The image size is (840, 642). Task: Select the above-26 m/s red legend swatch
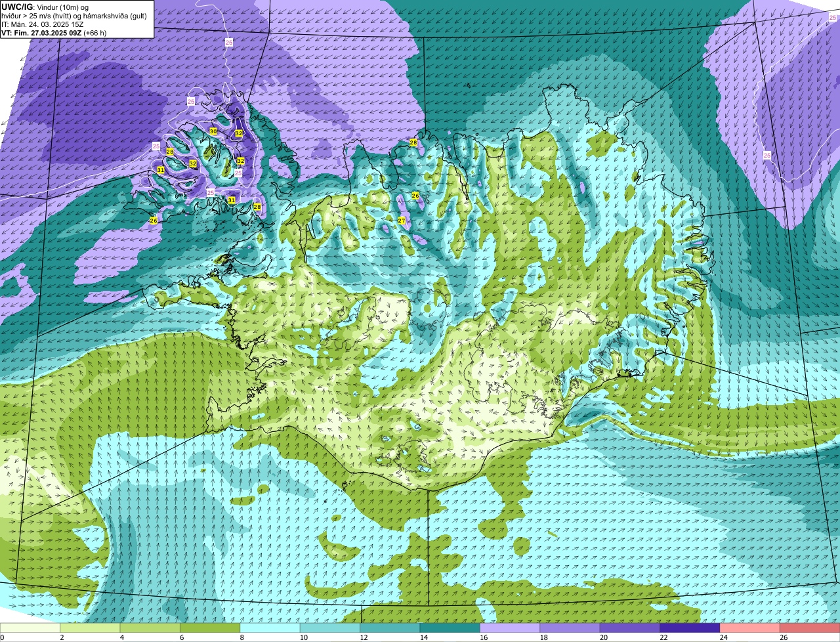810,628
